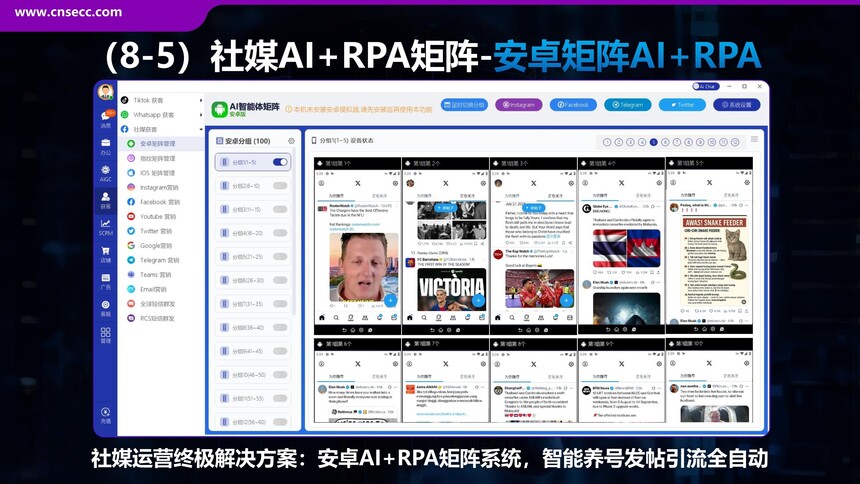Enable the 分组8(36~40) switch
Screen dimensions: 860x484
[280, 327]
